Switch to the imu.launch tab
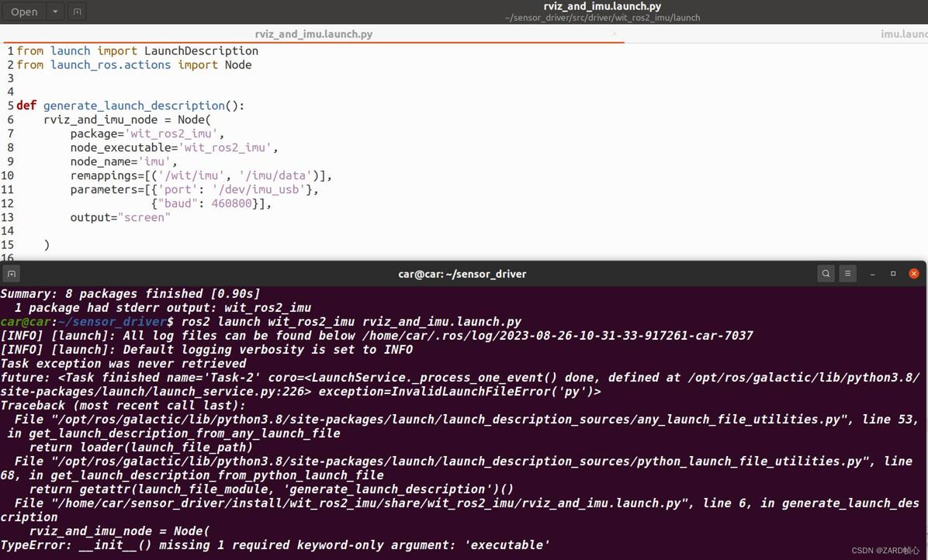Screen dimensions: 928x560 tap(903, 34)
